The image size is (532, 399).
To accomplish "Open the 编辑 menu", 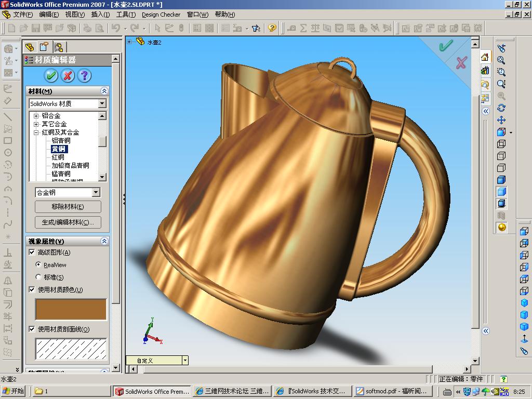I will tap(49, 14).
